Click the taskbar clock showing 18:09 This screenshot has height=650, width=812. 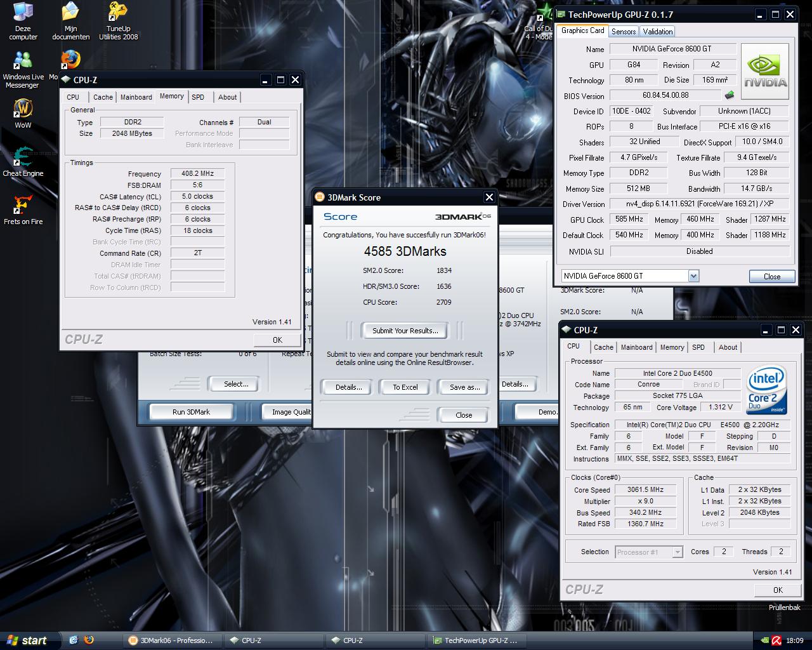(x=794, y=640)
